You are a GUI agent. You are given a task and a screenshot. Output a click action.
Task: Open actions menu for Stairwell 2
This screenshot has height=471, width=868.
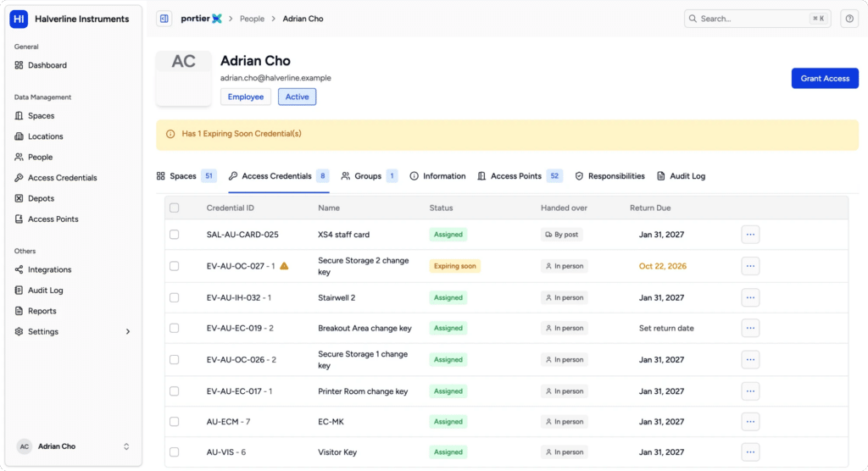750,298
